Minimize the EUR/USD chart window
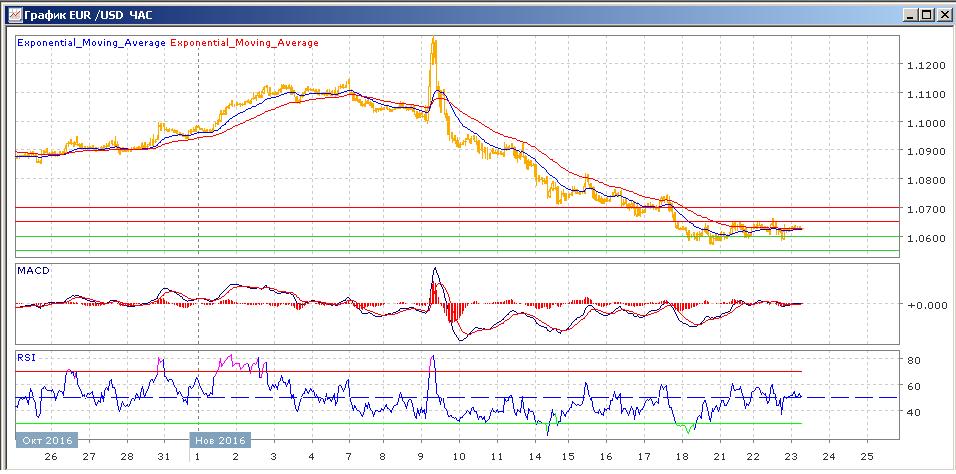The width and height of the screenshot is (956, 474). (x=909, y=14)
